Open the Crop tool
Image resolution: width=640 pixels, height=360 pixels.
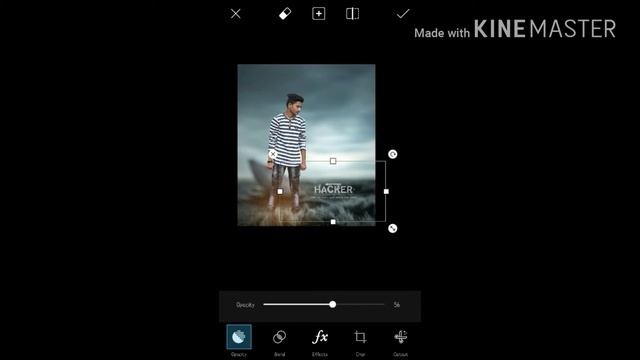(x=360, y=341)
